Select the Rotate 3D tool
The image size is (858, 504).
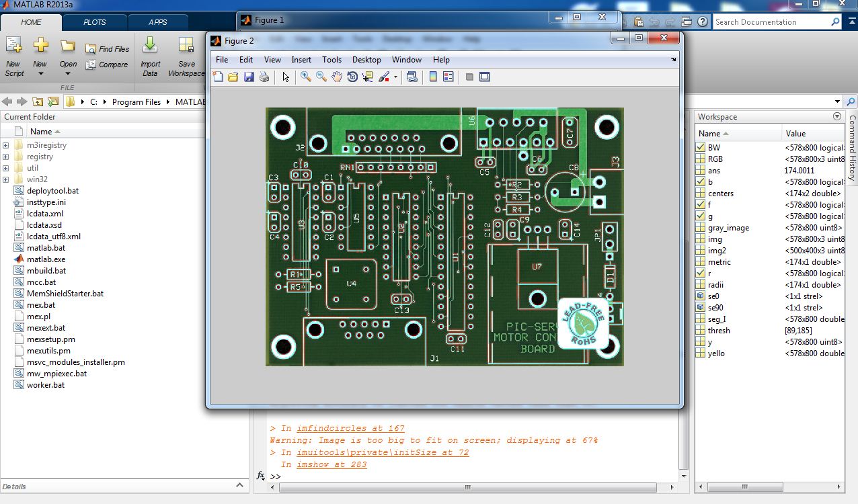tap(352, 77)
